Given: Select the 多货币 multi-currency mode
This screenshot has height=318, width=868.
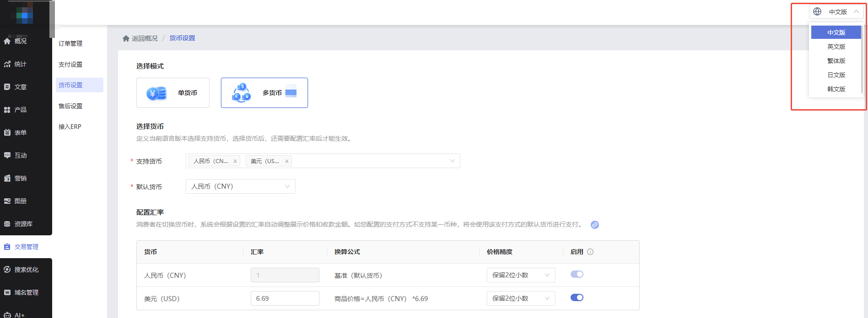Looking at the screenshot, I should pos(264,93).
